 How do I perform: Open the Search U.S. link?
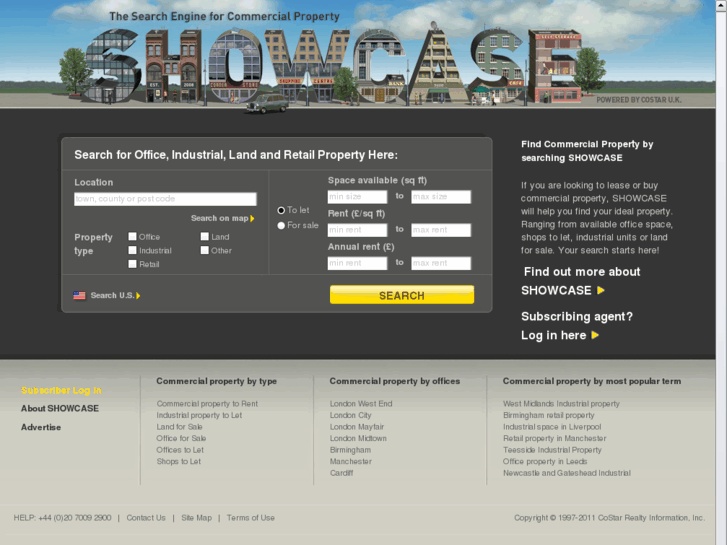point(112,295)
